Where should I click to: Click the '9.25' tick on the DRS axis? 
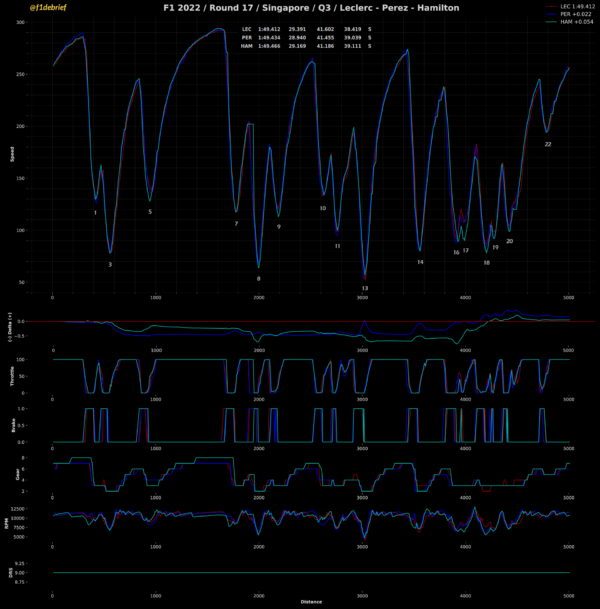(x=21, y=563)
